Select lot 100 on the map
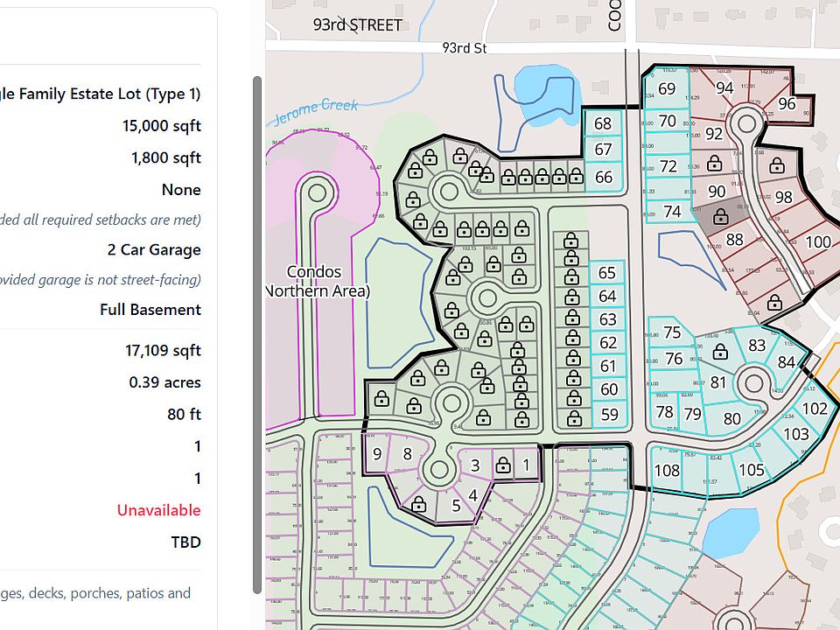Viewport: 840px width, 630px height. click(x=818, y=242)
